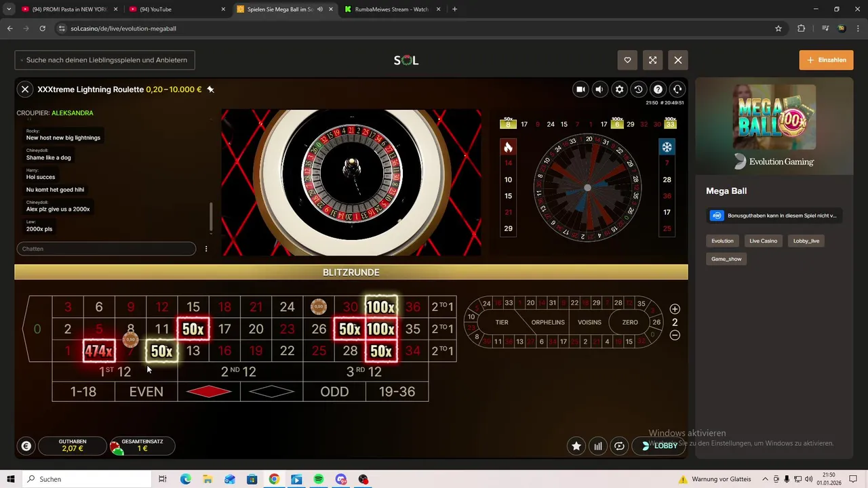
Task: Toggle the video camera icon in game header
Action: coord(580,89)
